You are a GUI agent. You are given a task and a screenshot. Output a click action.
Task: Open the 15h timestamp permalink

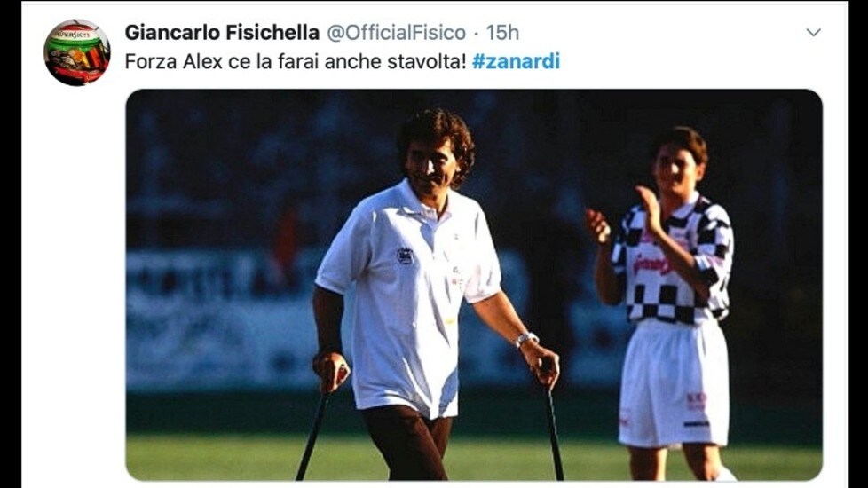pyautogui.click(x=502, y=33)
